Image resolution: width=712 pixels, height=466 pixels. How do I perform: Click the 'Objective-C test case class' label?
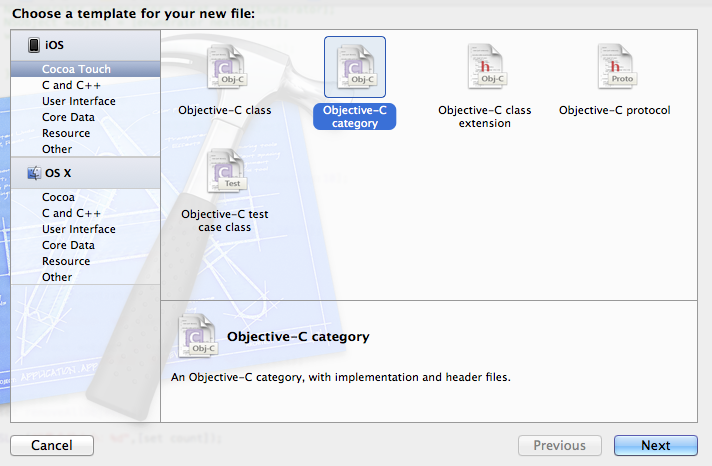[225, 221]
